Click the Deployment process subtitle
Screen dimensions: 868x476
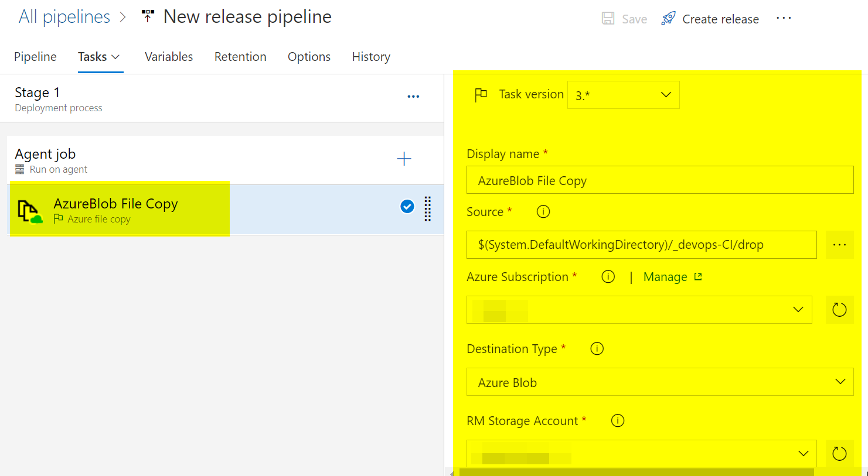tap(59, 108)
